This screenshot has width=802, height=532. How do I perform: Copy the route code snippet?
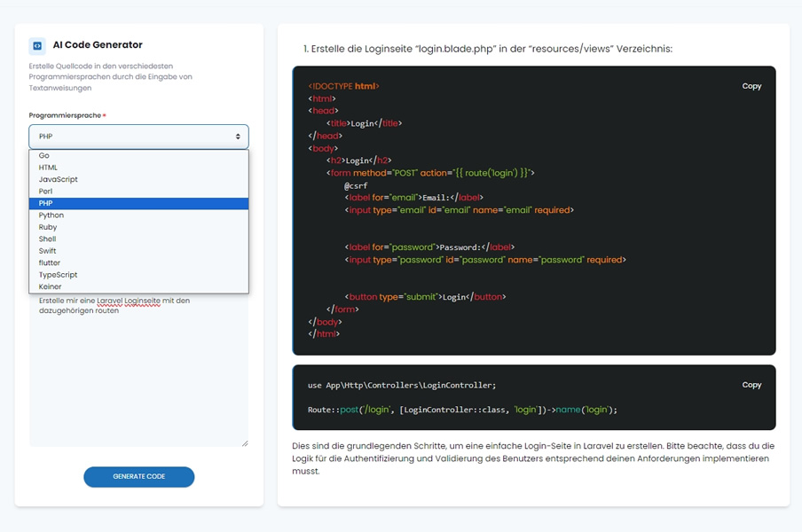(751, 385)
